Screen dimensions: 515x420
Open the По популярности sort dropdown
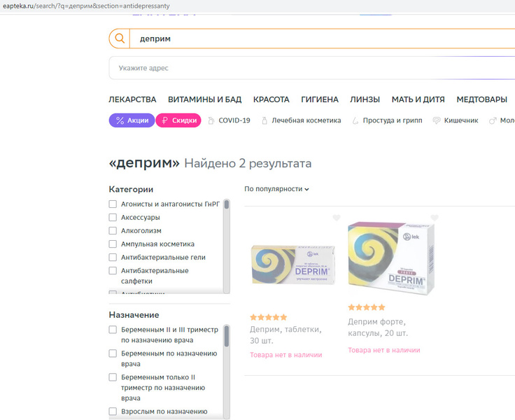coord(276,189)
